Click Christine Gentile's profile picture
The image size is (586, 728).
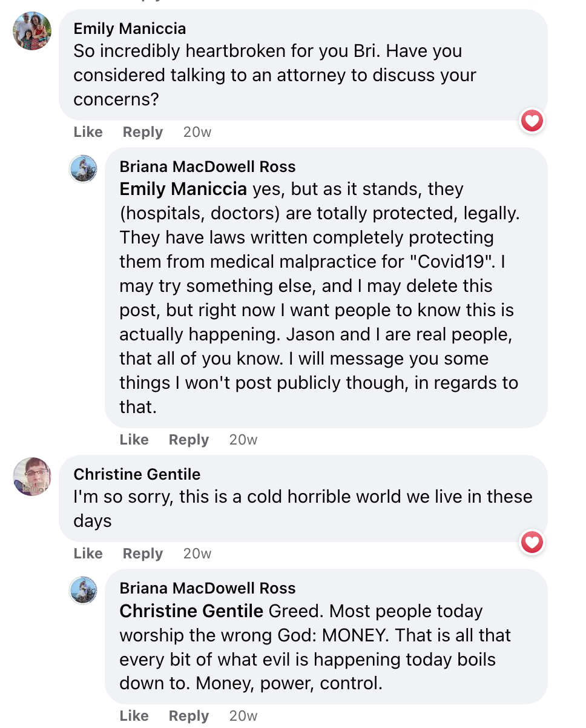tap(32, 477)
